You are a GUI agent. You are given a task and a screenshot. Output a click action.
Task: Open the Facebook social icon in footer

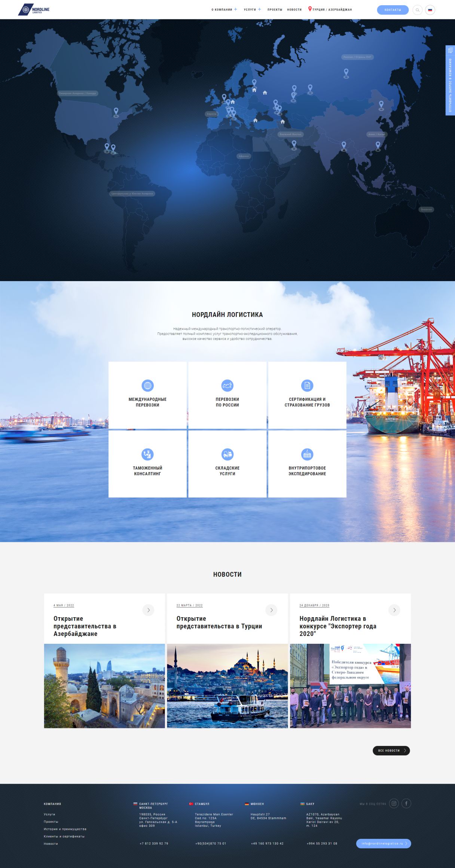click(406, 803)
